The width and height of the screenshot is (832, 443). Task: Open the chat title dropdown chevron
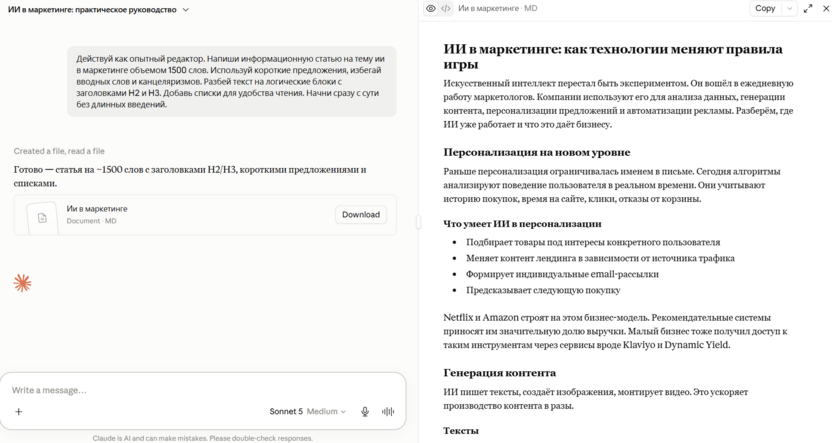click(185, 10)
